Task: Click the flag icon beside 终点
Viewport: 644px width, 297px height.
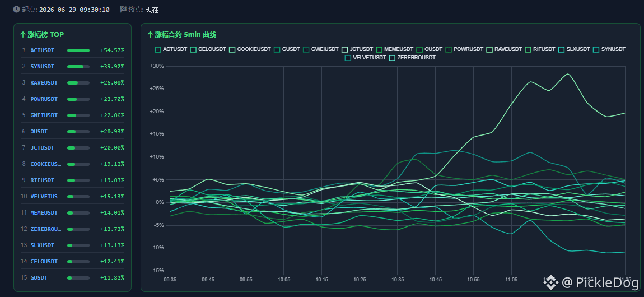Action: coord(123,9)
